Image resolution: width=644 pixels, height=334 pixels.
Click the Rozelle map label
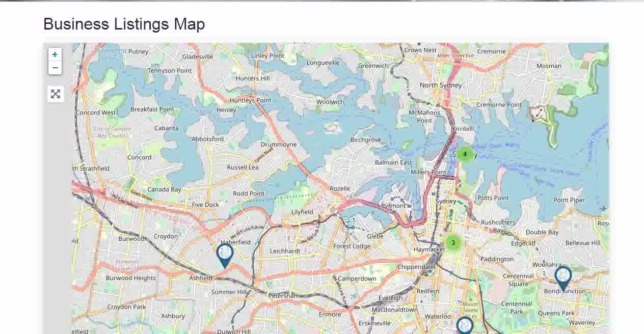click(x=340, y=188)
